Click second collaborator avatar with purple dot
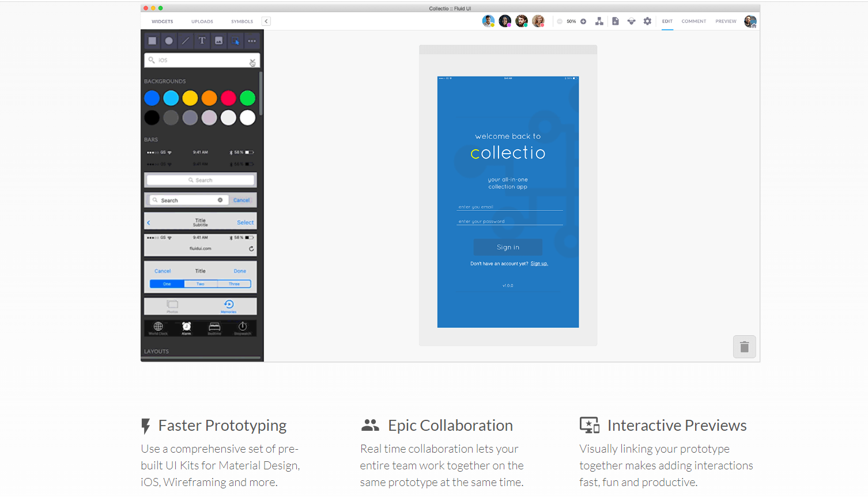 coord(505,21)
